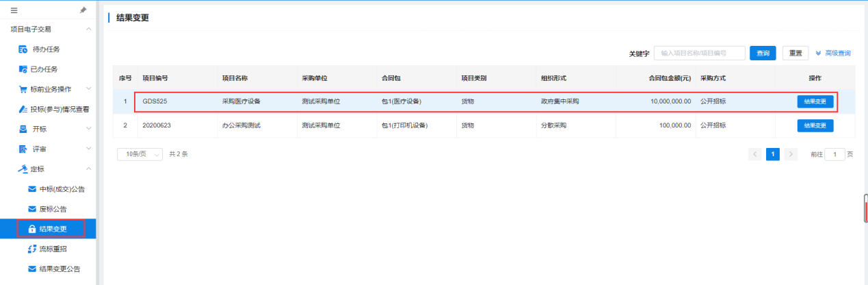This screenshot has width=868, height=285.
Task: Open 投标(参与)情况查看 in sidebar
Action: (59, 109)
